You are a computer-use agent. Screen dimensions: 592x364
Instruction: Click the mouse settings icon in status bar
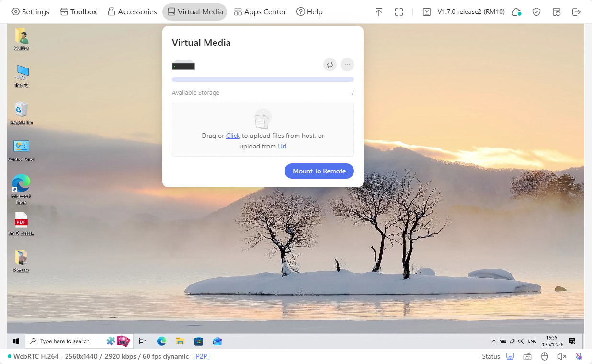point(545,356)
